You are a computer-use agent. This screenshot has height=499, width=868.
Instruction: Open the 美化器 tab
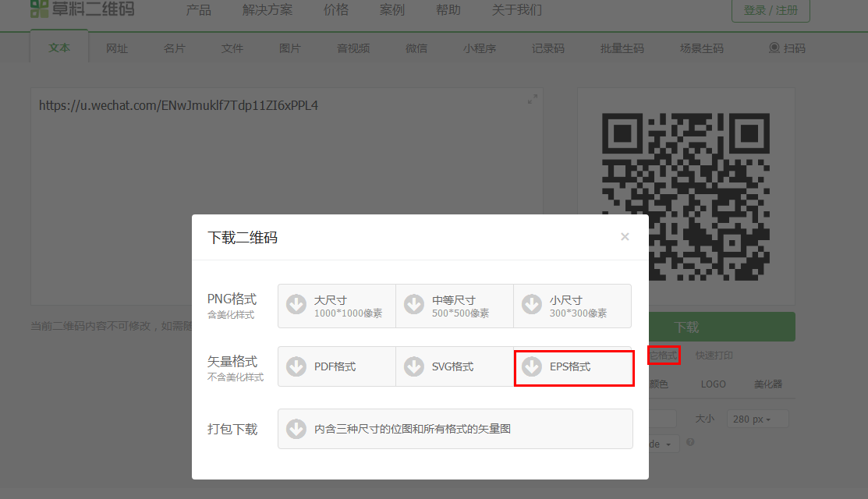(x=768, y=384)
